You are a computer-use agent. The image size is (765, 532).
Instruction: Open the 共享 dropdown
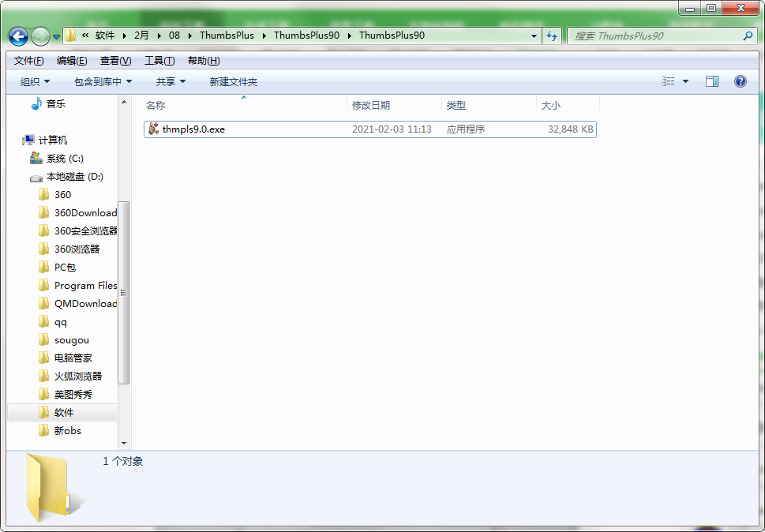pos(171,81)
